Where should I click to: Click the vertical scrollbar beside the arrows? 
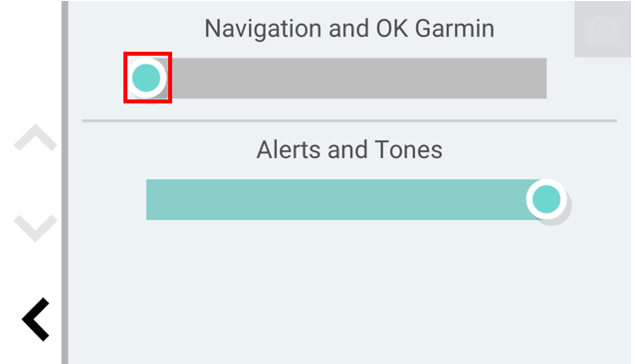(x=65, y=182)
